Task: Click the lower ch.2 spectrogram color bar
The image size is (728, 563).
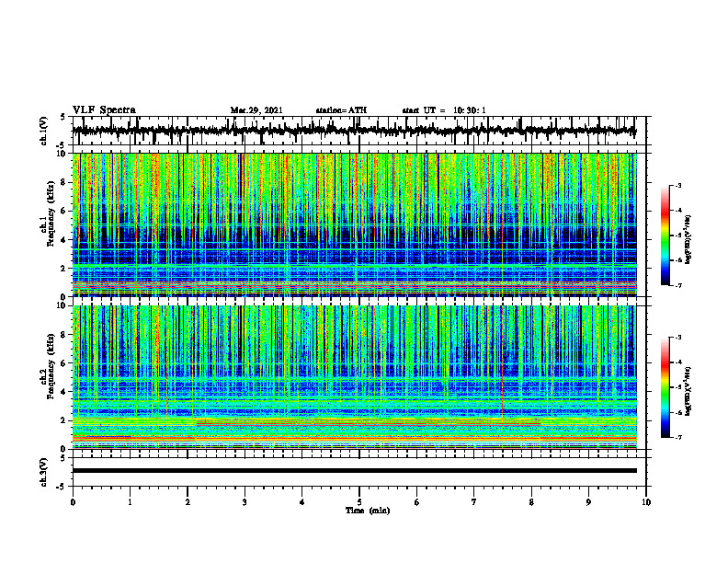Action: point(665,387)
